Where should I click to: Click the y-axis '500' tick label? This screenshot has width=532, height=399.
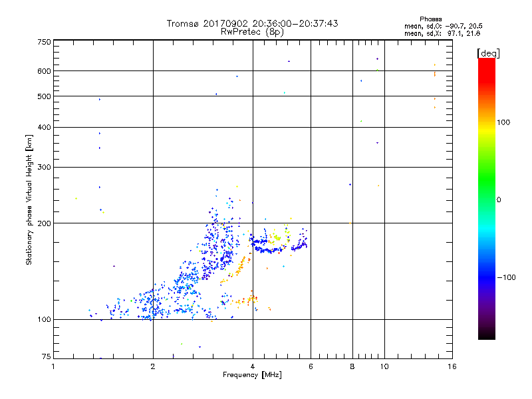(x=44, y=96)
